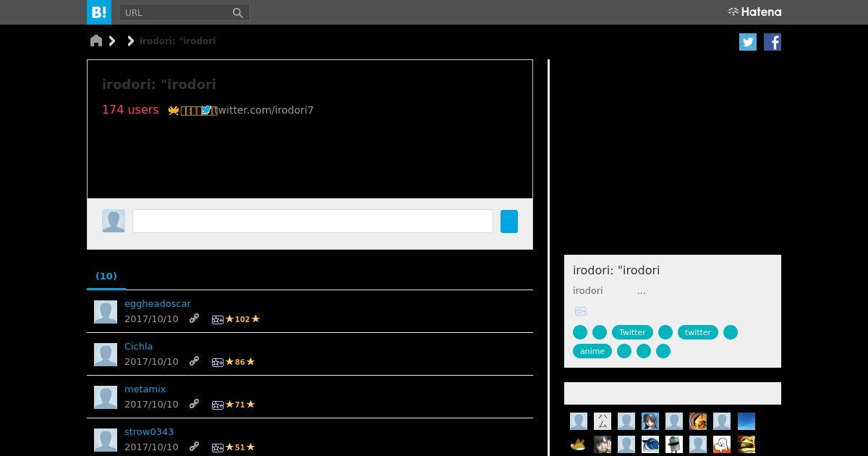Open sidebar entry title irodori: "irodori
This screenshot has height=456, width=868.
(616, 270)
